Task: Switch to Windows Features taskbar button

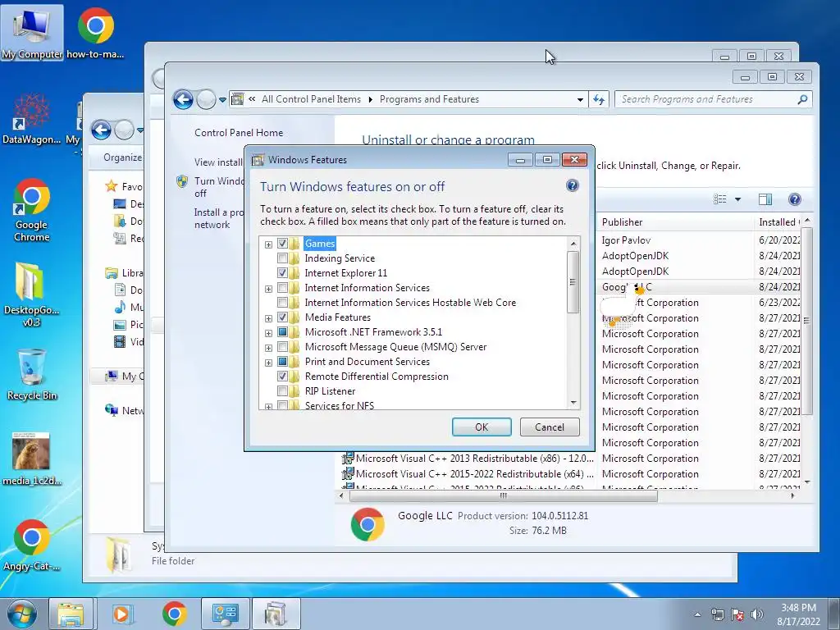Action: tap(276, 614)
